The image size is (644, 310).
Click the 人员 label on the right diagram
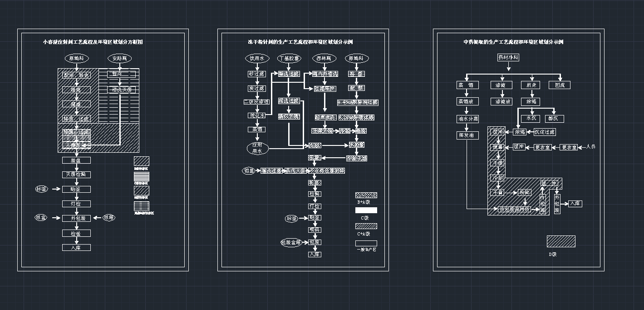click(590, 147)
